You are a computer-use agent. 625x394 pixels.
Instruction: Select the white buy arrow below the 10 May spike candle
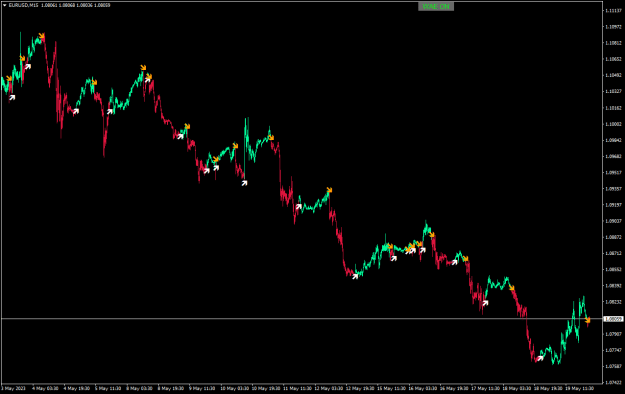[x=244, y=183]
